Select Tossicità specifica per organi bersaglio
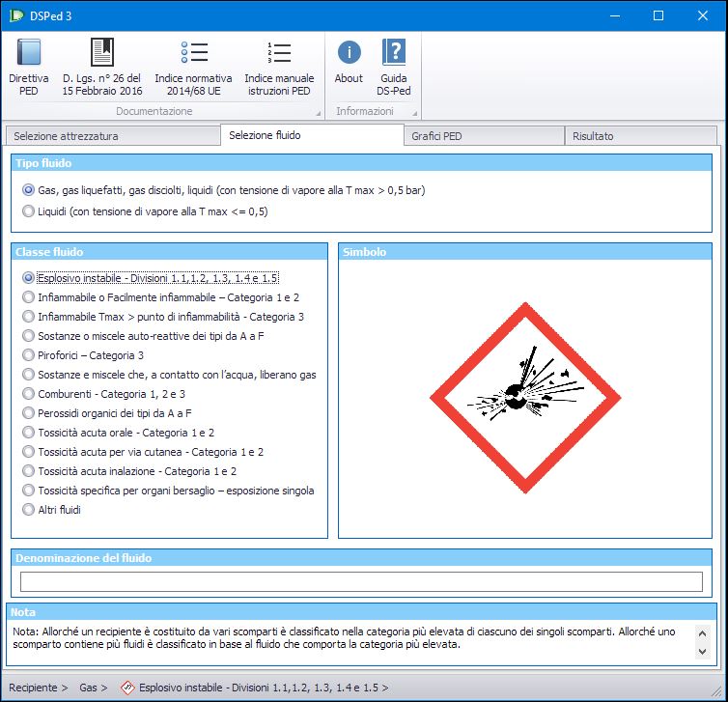This screenshot has height=702, width=728. point(168,491)
